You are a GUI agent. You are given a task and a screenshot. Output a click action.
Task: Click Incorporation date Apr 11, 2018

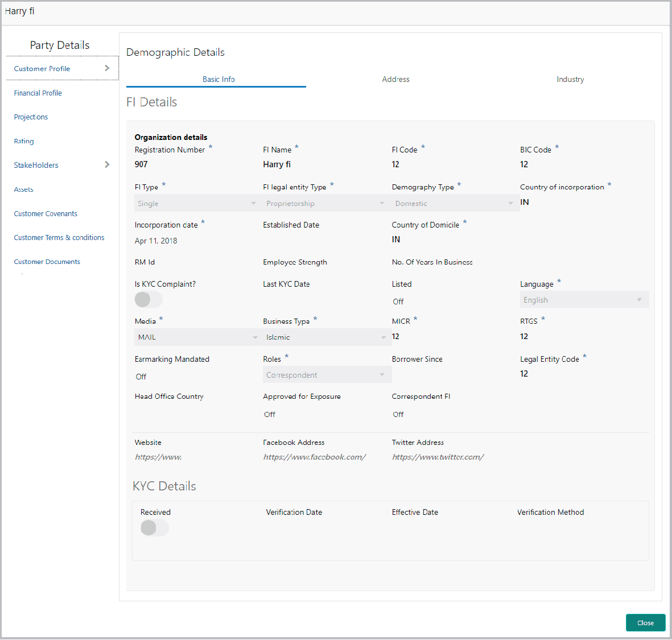(156, 241)
